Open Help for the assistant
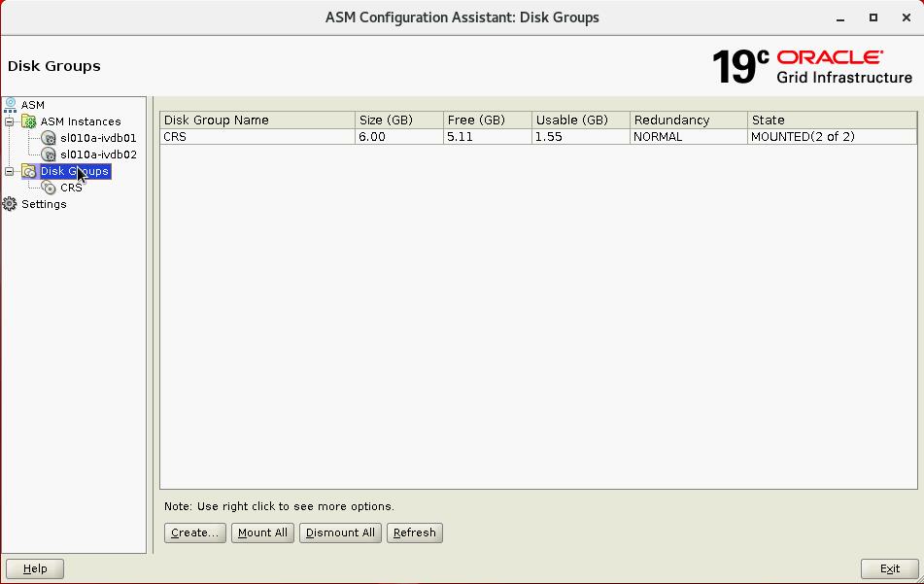This screenshot has height=584, width=924. (35, 568)
